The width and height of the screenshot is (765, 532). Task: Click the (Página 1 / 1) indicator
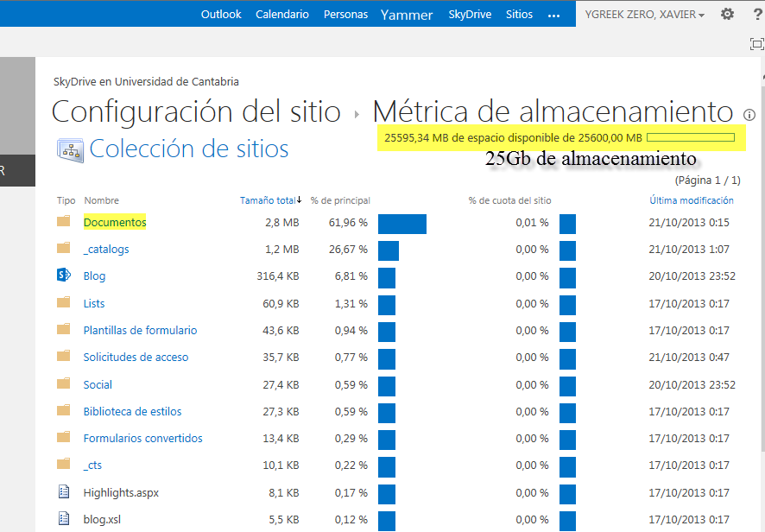tap(707, 180)
